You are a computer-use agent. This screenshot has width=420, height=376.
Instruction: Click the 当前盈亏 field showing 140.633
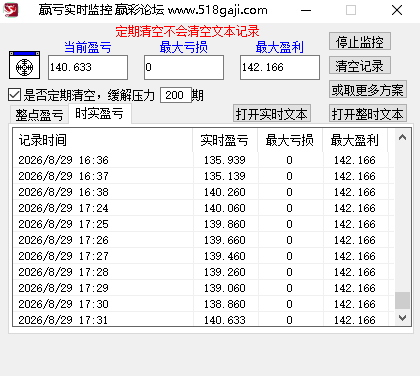tap(88, 67)
